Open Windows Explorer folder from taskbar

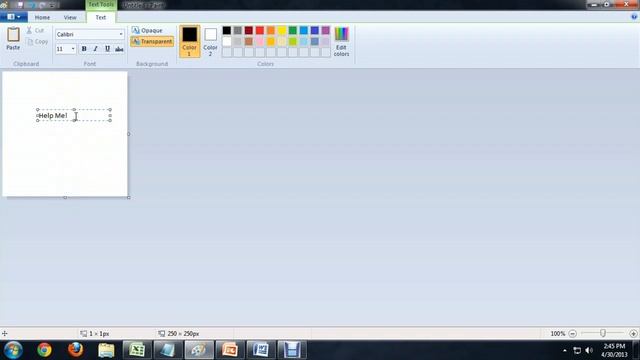[x=106, y=350]
